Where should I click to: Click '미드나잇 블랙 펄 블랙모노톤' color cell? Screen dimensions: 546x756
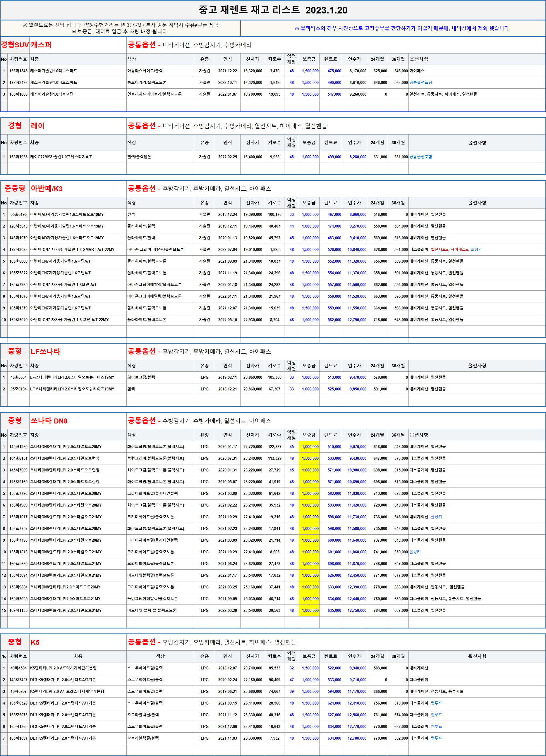[x=160, y=611]
